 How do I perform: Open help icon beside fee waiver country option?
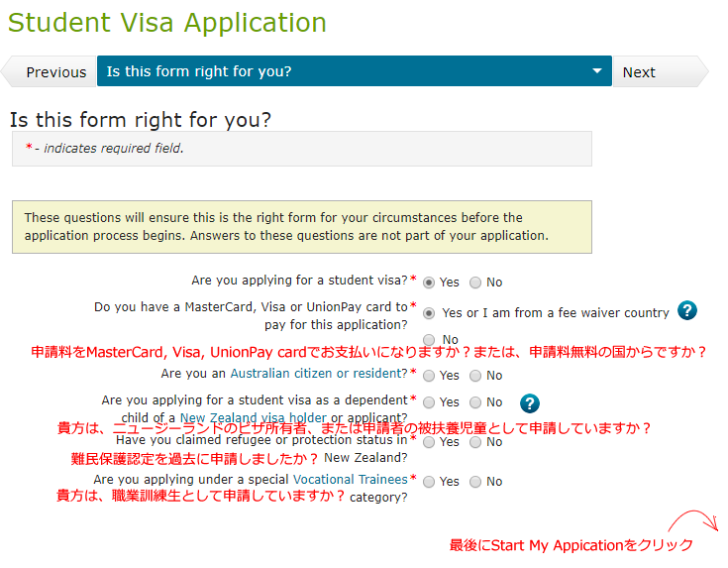click(687, 310)
